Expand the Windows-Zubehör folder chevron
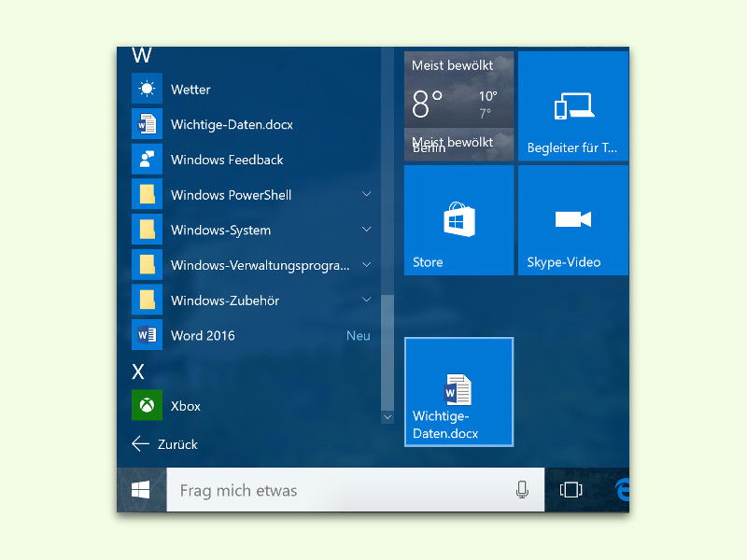 [366, 300]
